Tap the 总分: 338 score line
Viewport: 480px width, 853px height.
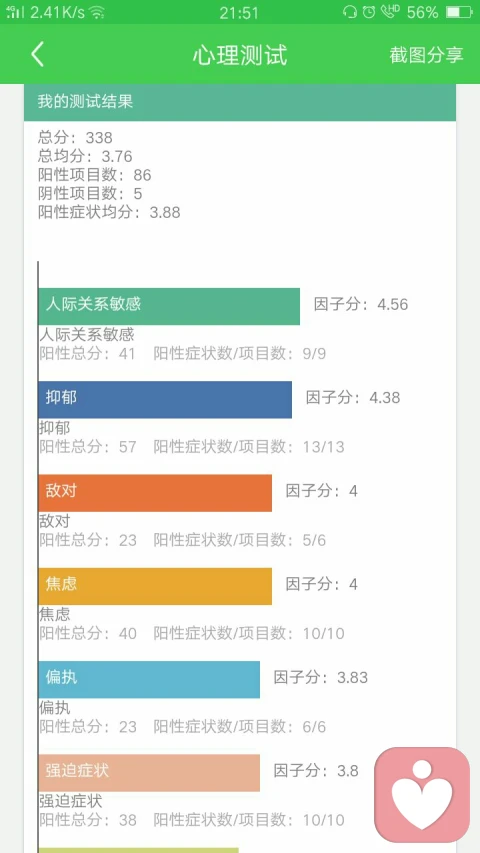[75, 138]
